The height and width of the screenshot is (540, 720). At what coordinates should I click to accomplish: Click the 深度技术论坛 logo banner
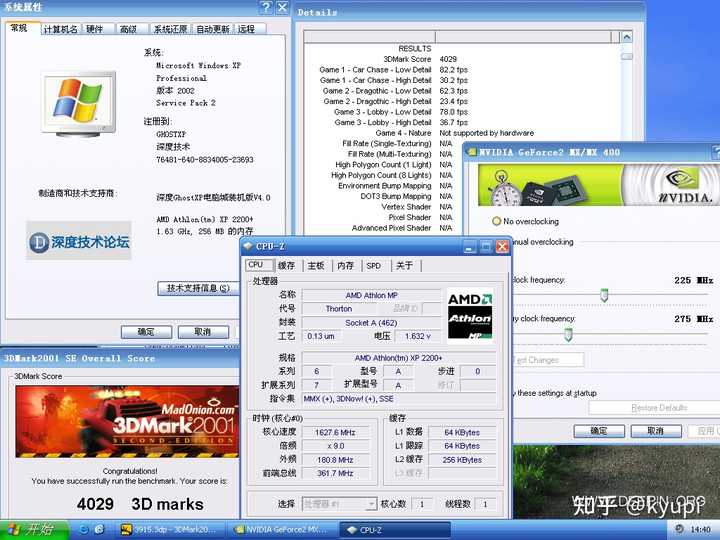(79, 241)
